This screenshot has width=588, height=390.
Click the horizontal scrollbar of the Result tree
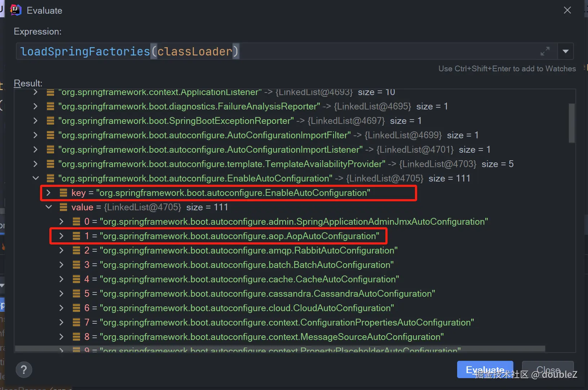click(280, 349)
